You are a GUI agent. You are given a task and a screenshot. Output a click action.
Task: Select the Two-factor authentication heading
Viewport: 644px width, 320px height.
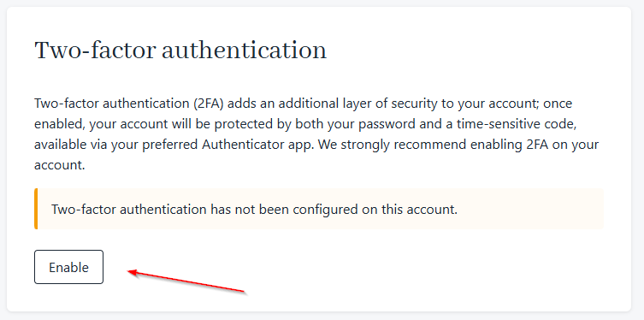tap(180, 51)
